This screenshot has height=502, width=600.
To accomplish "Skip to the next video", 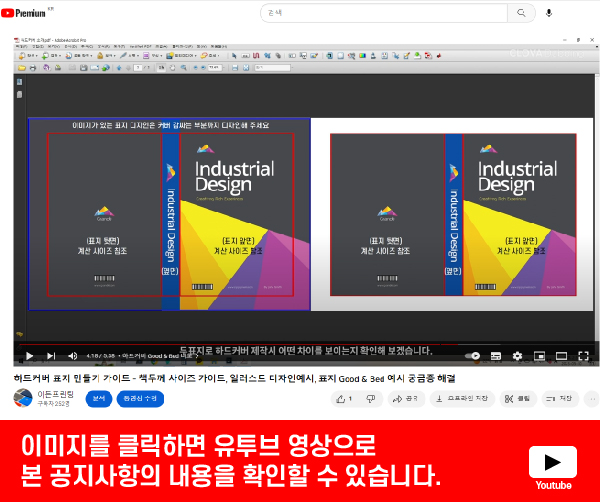I will 51,356.
